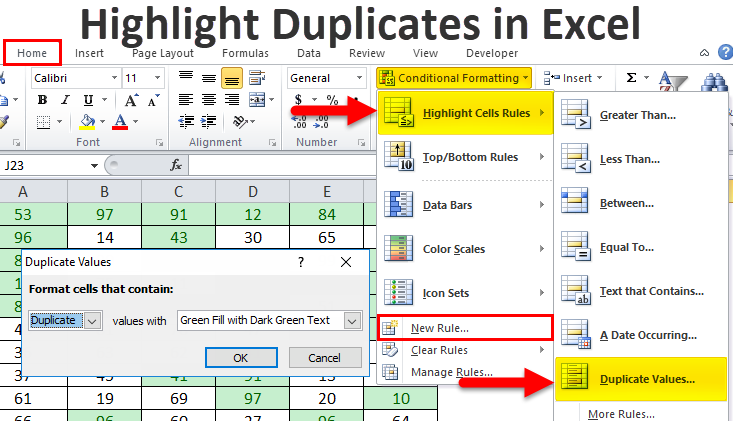The image size is (733, 421).
Task: Apply Percent Style format
Action: click(332, 100)
